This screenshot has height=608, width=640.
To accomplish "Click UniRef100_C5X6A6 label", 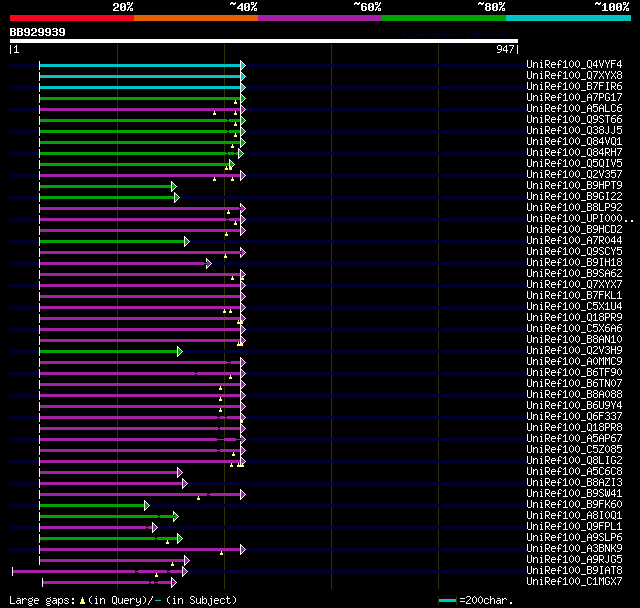I will pos(574,329).
